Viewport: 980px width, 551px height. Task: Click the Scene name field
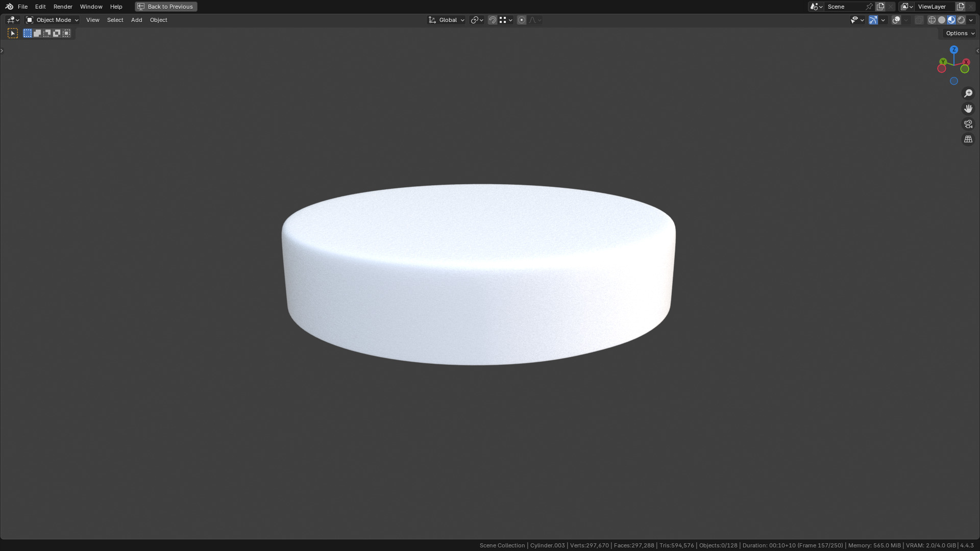pos(845,7)
